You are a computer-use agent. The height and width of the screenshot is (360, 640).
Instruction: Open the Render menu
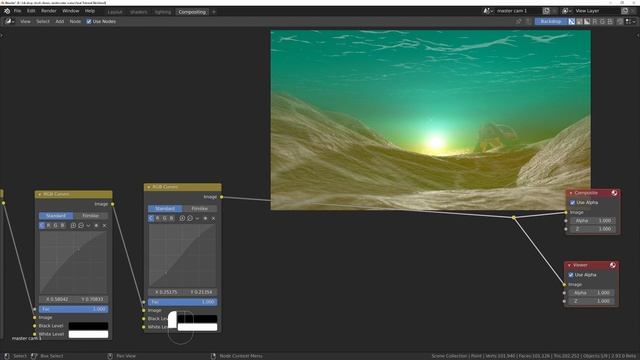(49, 11)
